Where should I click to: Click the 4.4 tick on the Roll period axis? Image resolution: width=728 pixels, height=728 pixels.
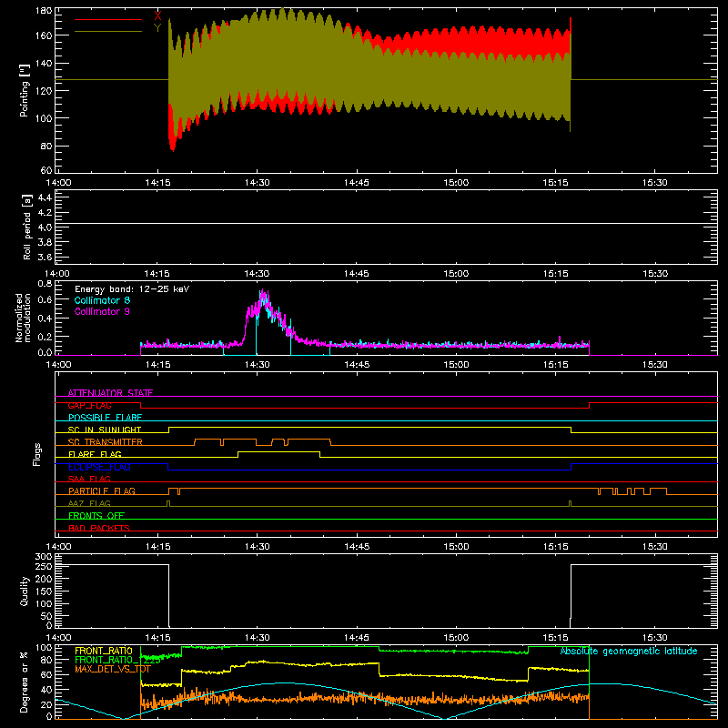(44, 197)
